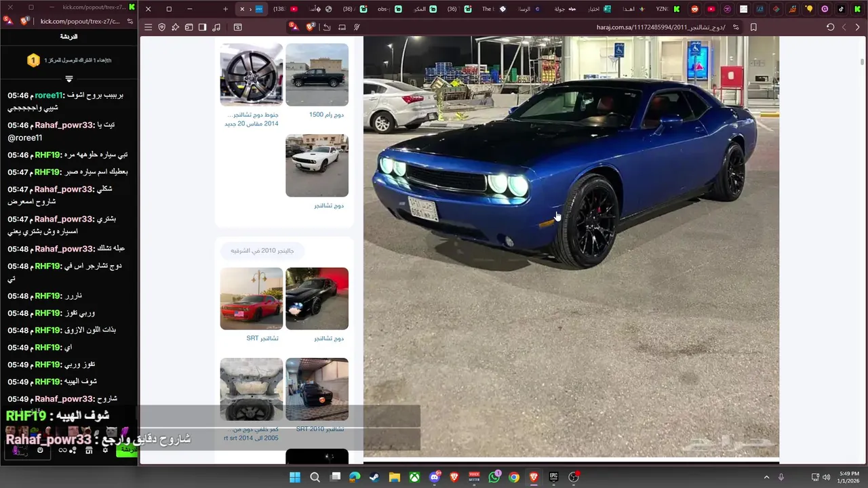Open Steam from the taskbar
Screen dimensions: 868x488
click(x=374, y=477)
